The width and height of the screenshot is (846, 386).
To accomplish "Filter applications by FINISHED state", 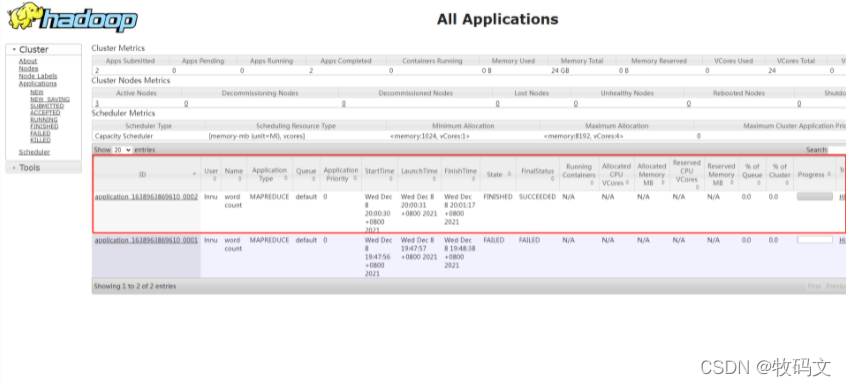I will click(x=44, y=126).
